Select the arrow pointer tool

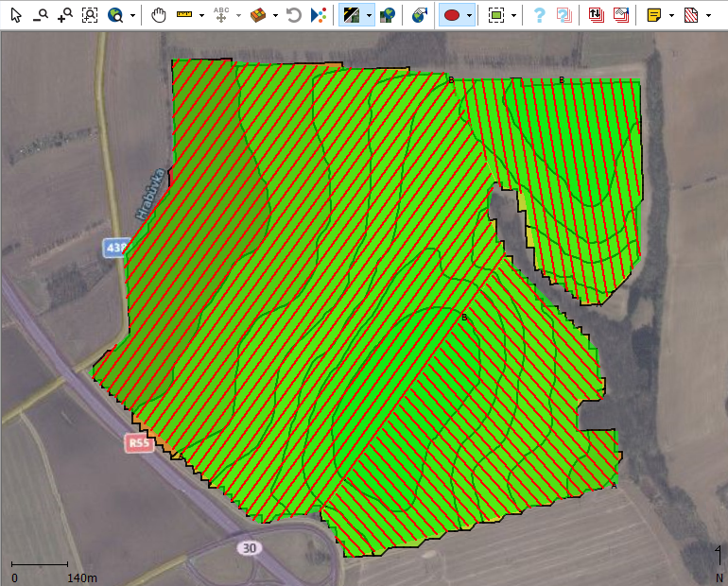16,15
